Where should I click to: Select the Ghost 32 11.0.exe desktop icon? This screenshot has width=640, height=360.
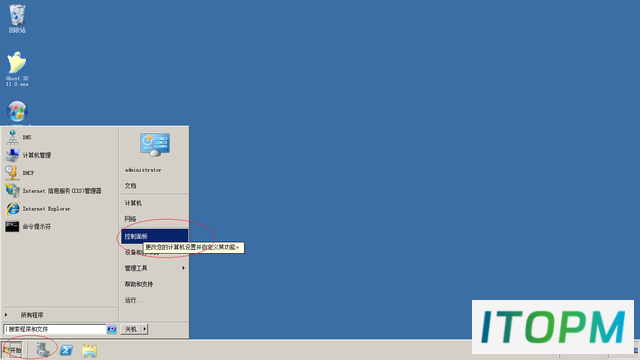pyautogui.click(x=17, y=69)
